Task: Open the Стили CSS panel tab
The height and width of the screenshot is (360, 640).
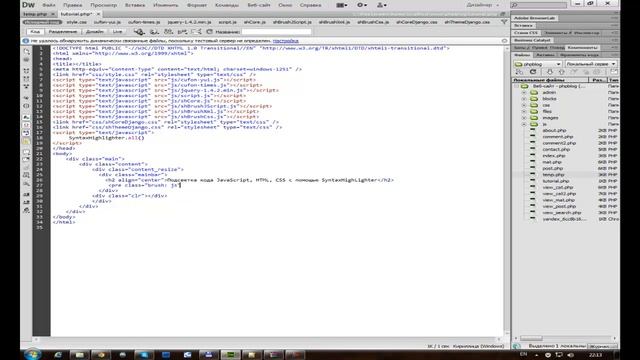Action: (x=526, y=33)
